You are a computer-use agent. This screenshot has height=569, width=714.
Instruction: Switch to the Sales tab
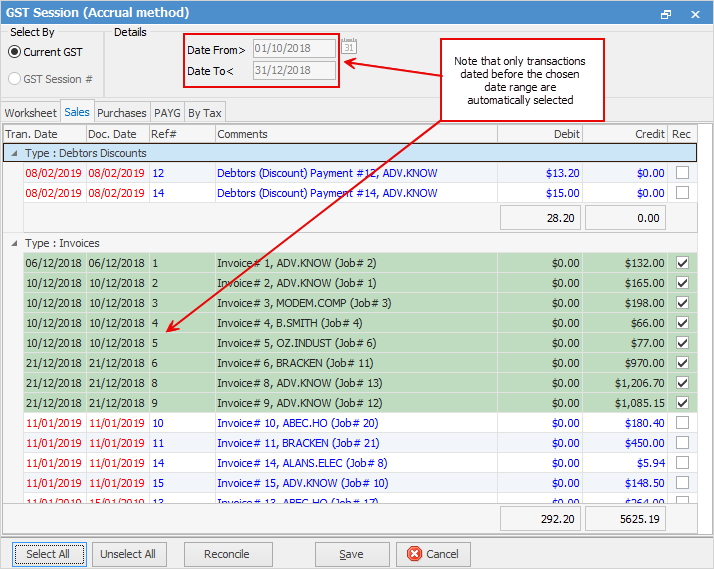pyautogui.click(x=77, y=112)
